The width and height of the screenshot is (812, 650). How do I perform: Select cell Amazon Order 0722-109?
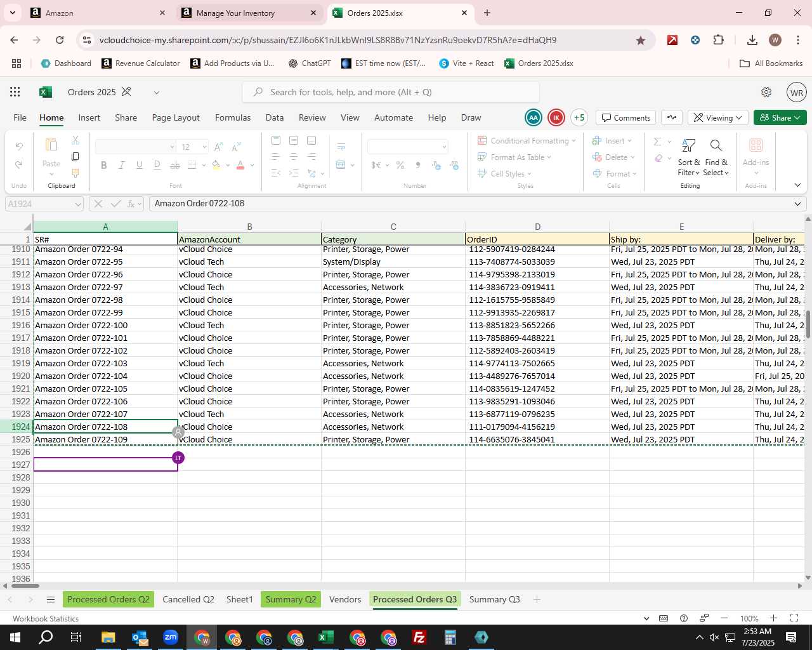105,439
